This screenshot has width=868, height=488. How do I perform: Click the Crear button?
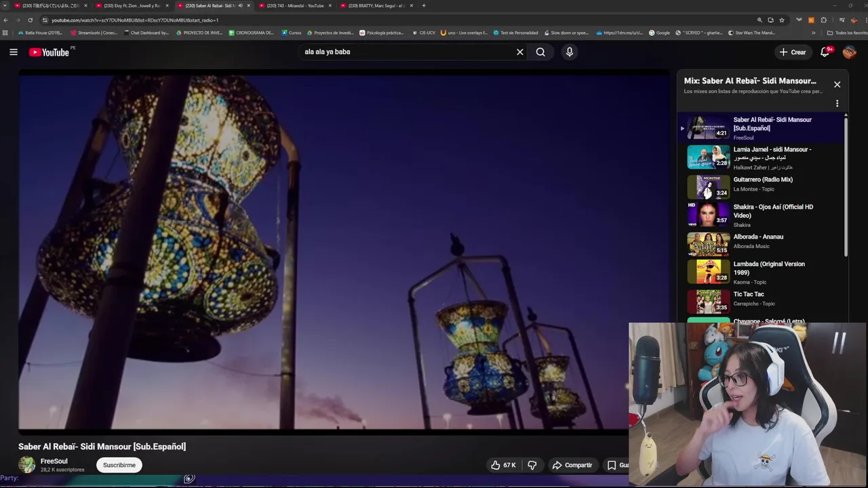click(x=792, y=52)
